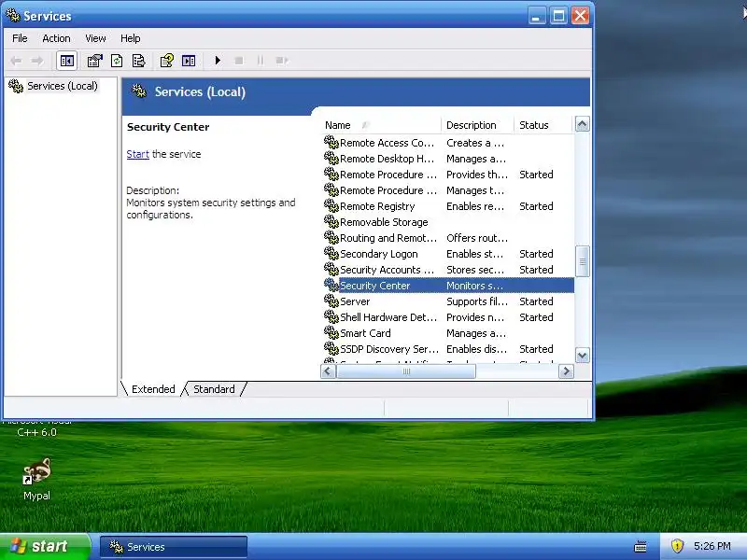The image size is (747, 560).
Task: Click gear icon of Security Center row
Action: [x=331, y=286]
